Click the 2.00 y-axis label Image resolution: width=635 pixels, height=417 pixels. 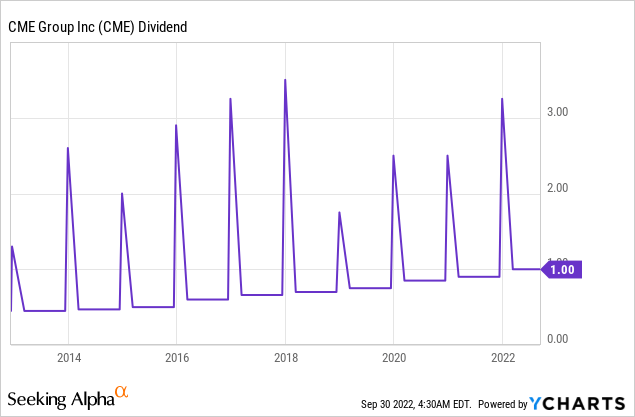pyautogui.click(x=558, y=188)
